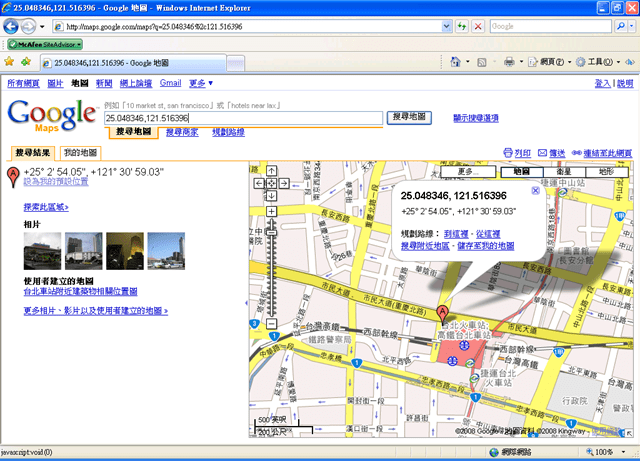Image resolution: width=640 pixels, height=461 pixels.
Task: Expand the address bar URL dropdown
Action: [447, 27]
